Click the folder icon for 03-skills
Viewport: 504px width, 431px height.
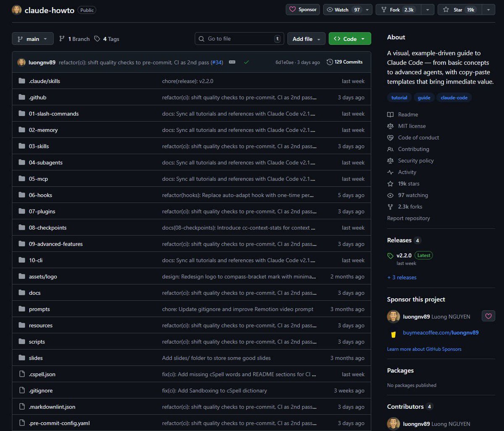point(22,146)
